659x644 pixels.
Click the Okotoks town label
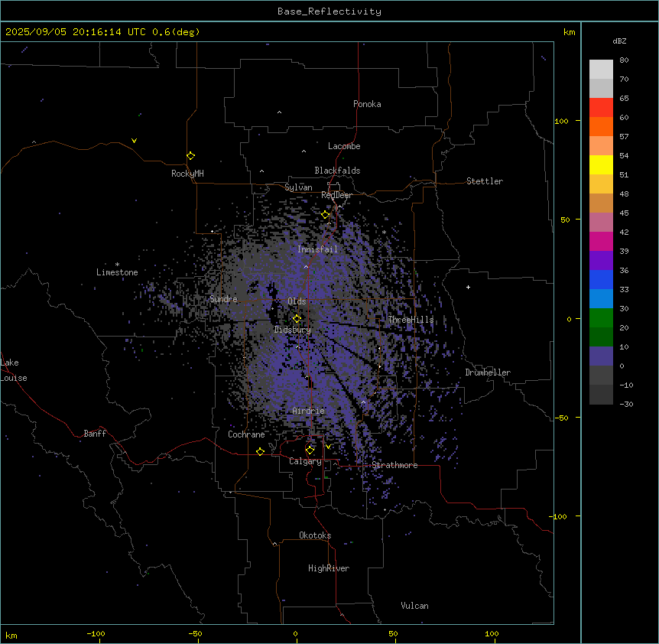[x=315, y=535]
